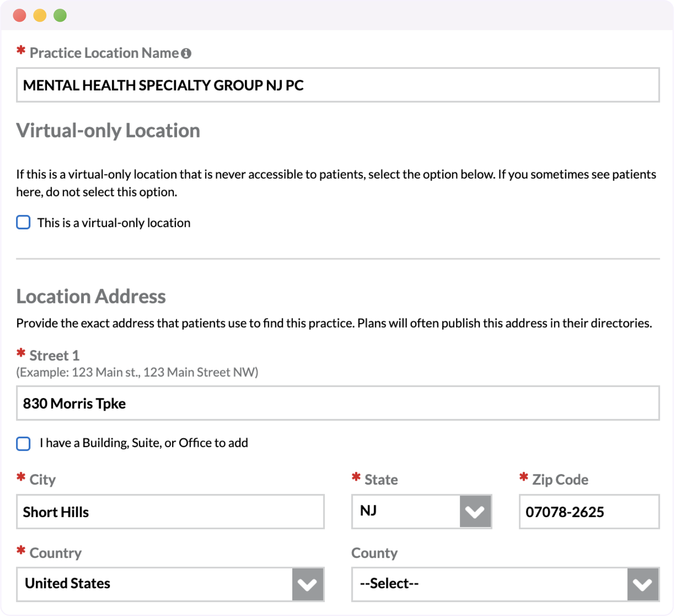This screenshot has height=616, width=674.
Task: Click 'This is a virtual-only location' label
Action: 114,223
